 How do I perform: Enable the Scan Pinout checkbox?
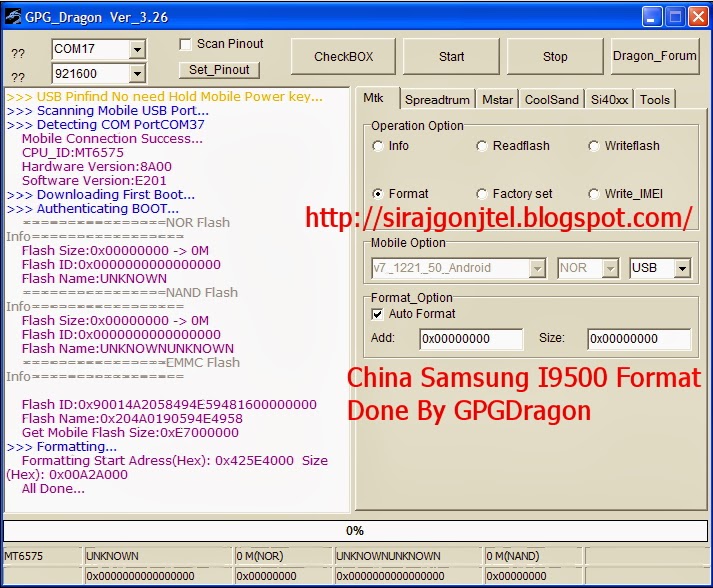click(x=185, y=44)
